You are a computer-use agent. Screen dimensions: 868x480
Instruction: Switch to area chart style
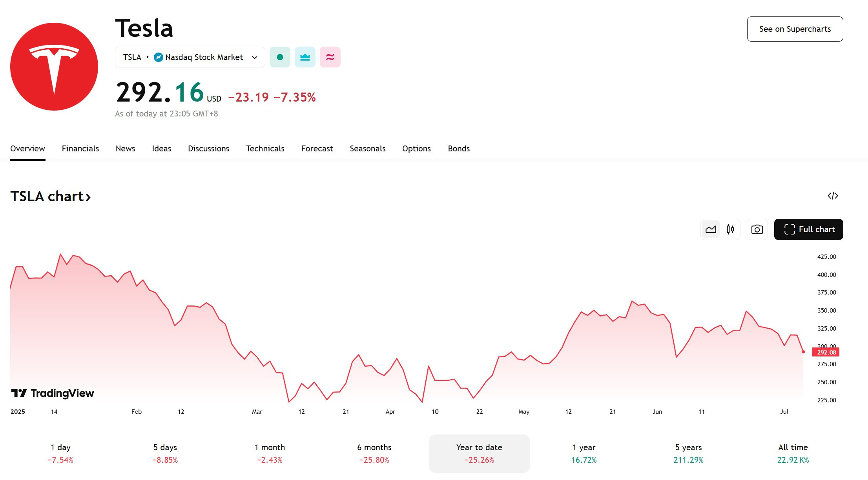711,229
